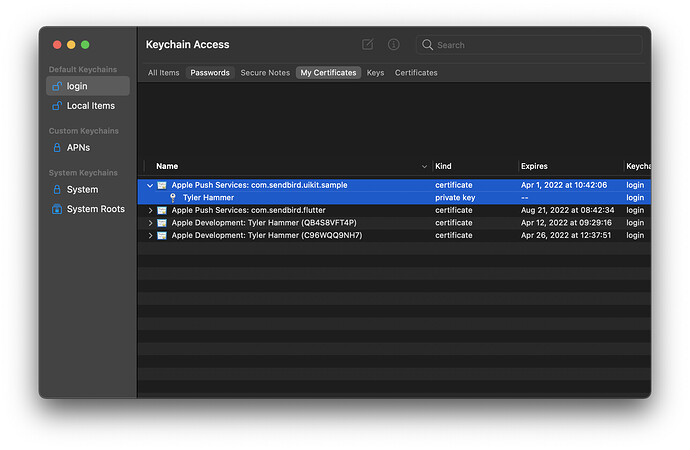690x450 pixels.
Task: Select the System Roots keychain
Action: 88,209
